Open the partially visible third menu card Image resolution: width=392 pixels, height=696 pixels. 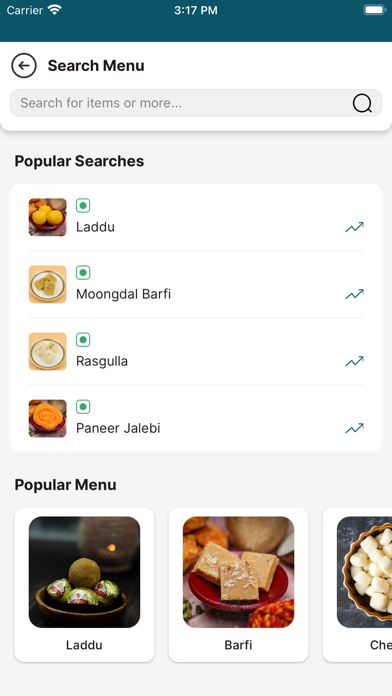[x=357, y=585]
